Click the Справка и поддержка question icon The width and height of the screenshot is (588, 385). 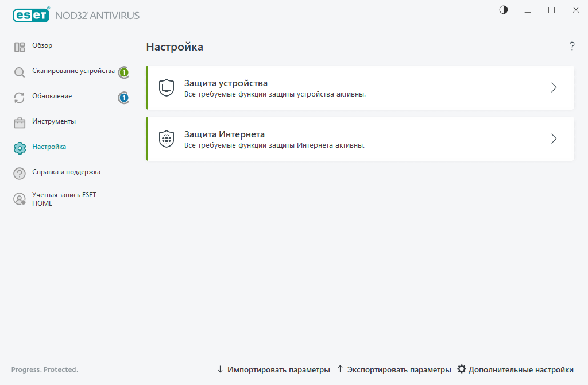20,174
